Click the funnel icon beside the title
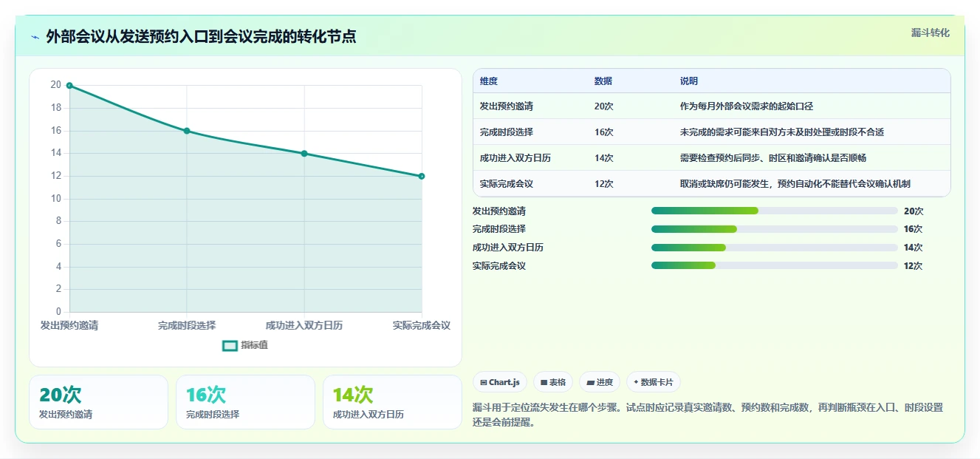This screenshot has height=459, width=980. (35, 37)
